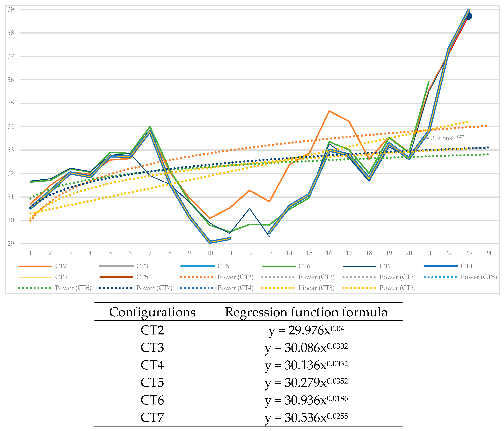Click the CT7 formula y = 30.536x cell

tap(306, 418)
